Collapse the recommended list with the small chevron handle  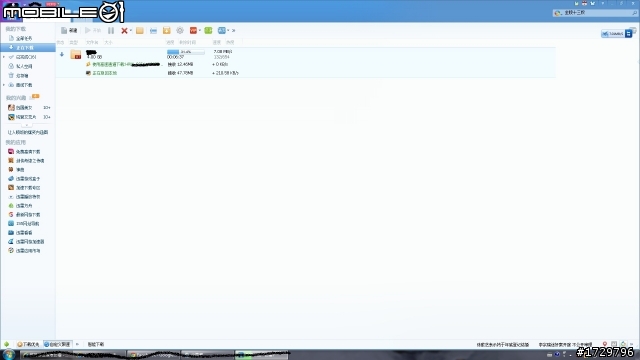tap(27, 125)
